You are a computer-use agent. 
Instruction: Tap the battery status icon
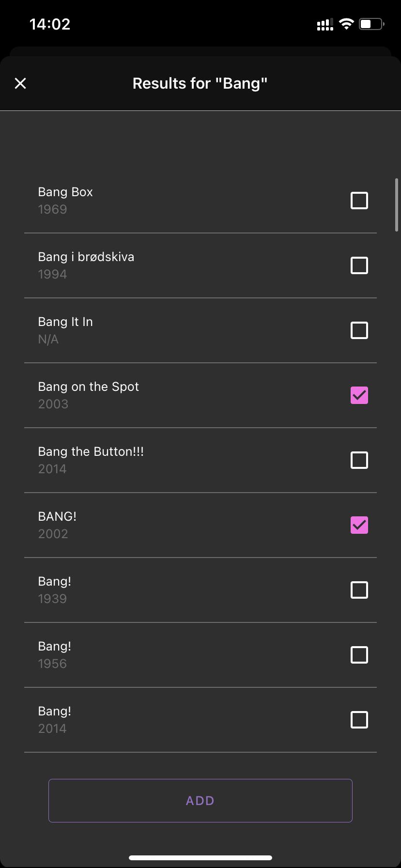371,24
